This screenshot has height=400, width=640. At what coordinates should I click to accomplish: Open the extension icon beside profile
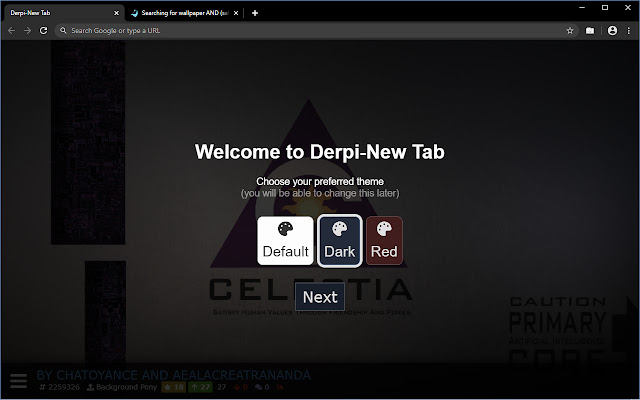click(x=590, y=31)
